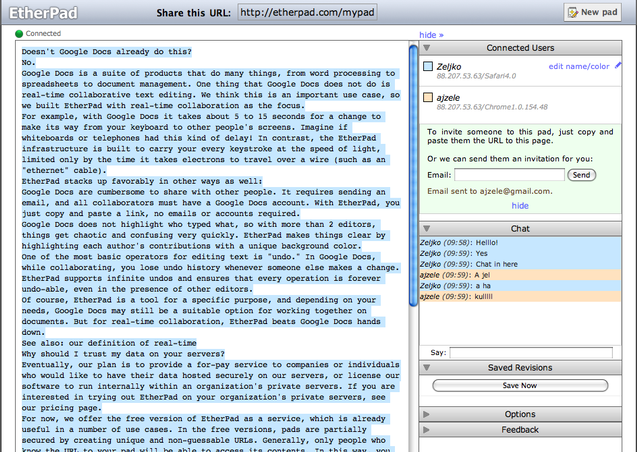This screenshot has width=637, height=452.
Task: Click chat message 'A jel'
Action: [x=482, y=275]
